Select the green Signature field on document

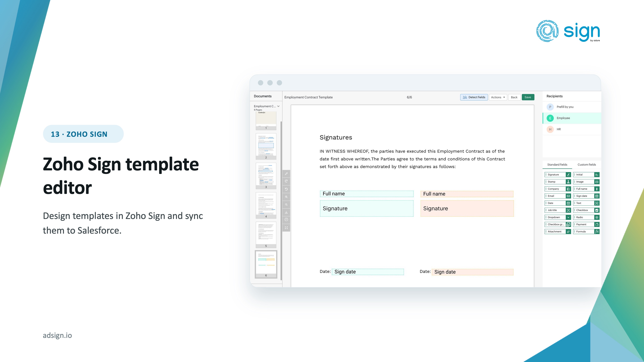coord(366,208)
